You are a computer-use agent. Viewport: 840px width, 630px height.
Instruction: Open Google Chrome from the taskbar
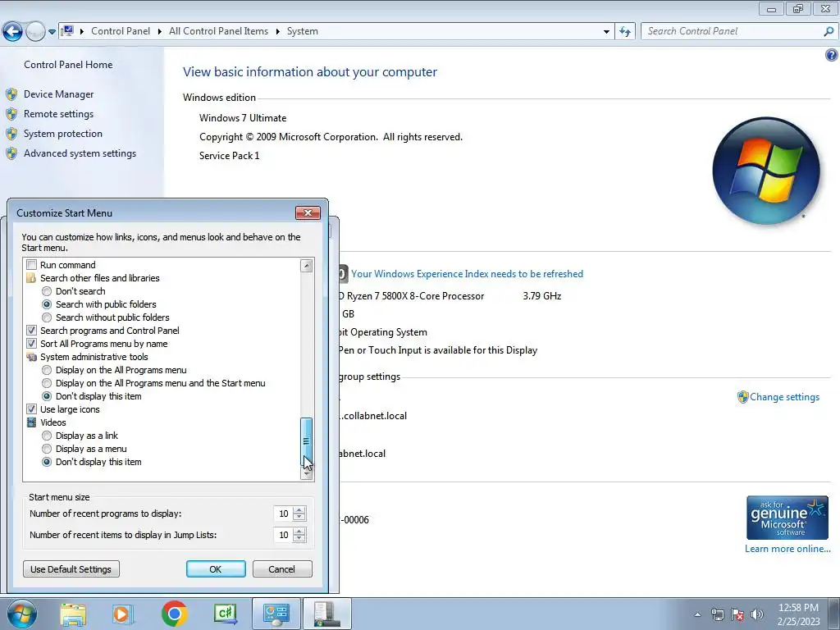point(174,614)
